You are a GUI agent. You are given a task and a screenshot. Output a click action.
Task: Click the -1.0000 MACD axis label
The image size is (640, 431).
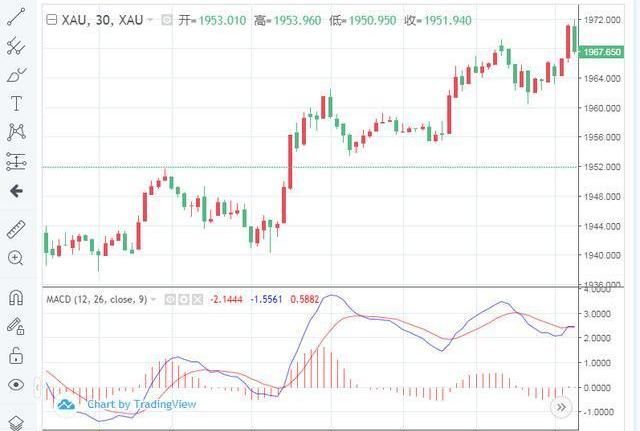click(x=598, y=412)
